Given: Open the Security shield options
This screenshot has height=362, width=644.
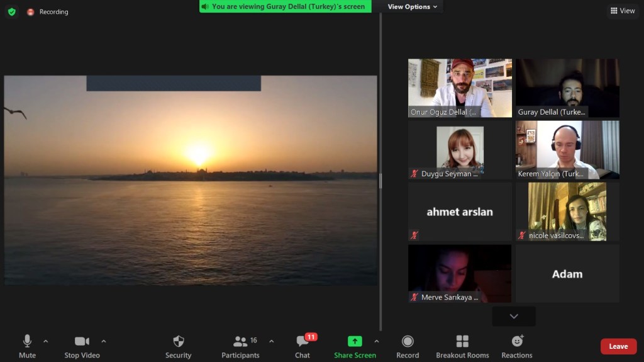Looking at the screenshot, I should tap(178, 346).
